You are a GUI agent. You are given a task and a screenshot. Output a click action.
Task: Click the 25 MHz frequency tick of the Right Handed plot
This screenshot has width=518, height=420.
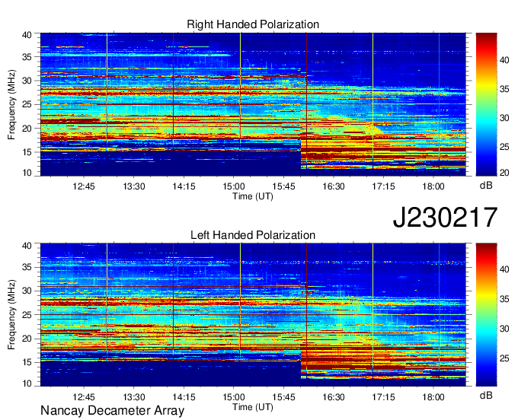[x=27, y=104]
